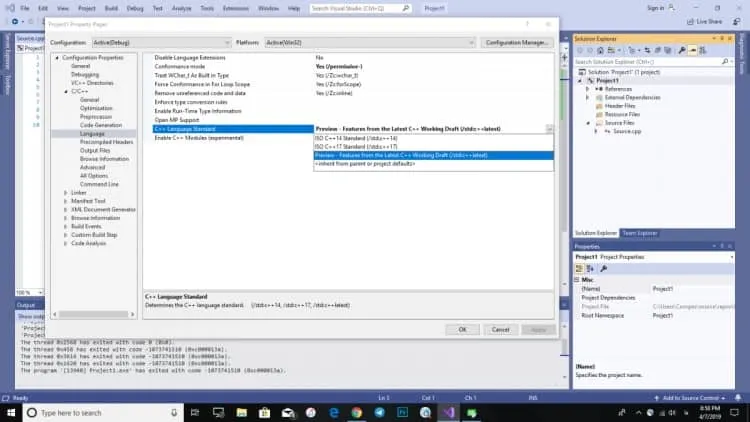
Task: Open Task View on the taskbar
Action: (195, 412)
